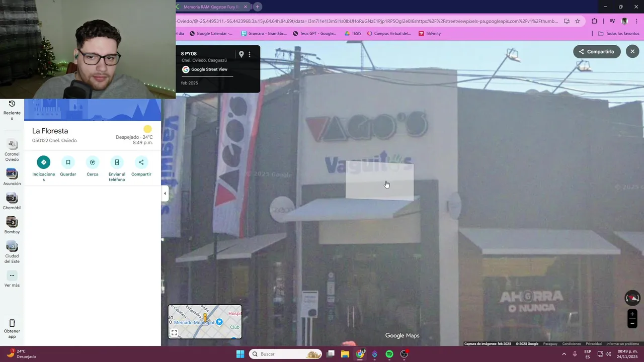Open browser extensions puzzle icon
Screen dimensions: 644x362
click(595, 21)
